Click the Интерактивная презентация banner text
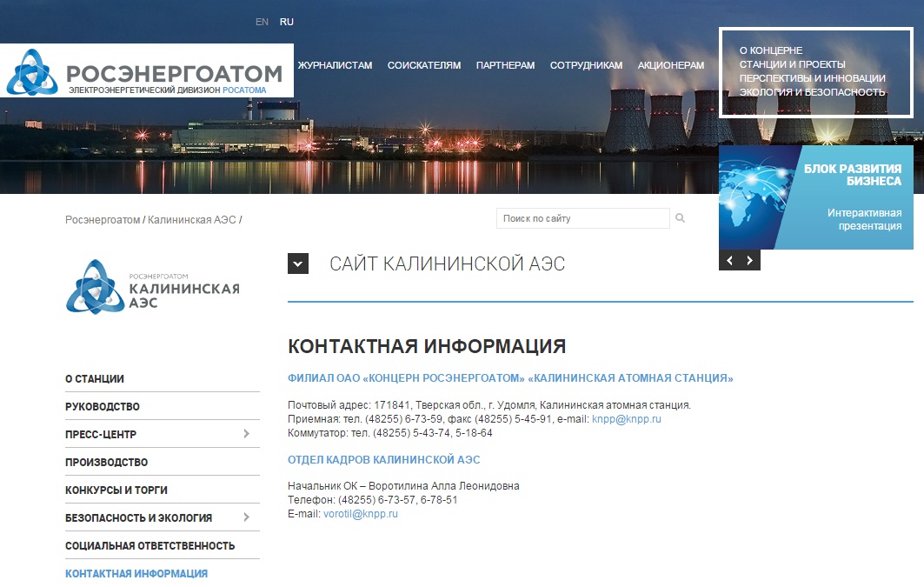This screenshot has height=587, width=924. [864, 219]
